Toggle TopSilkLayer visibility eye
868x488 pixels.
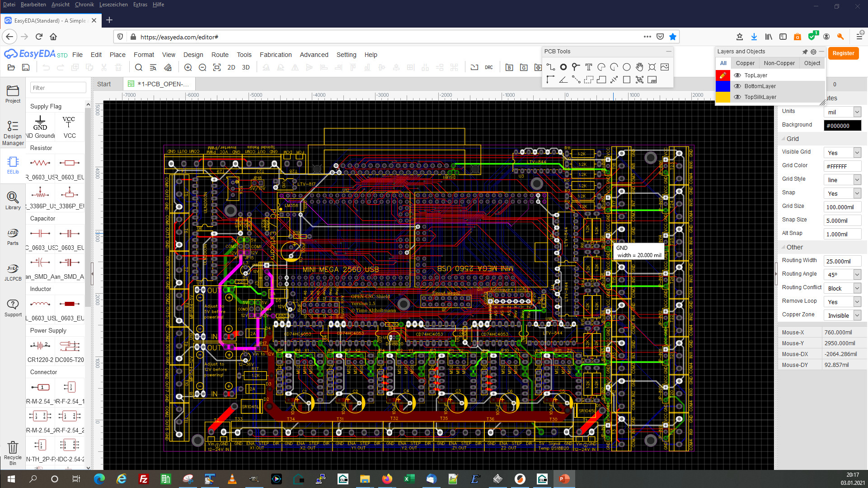[737, 97]
